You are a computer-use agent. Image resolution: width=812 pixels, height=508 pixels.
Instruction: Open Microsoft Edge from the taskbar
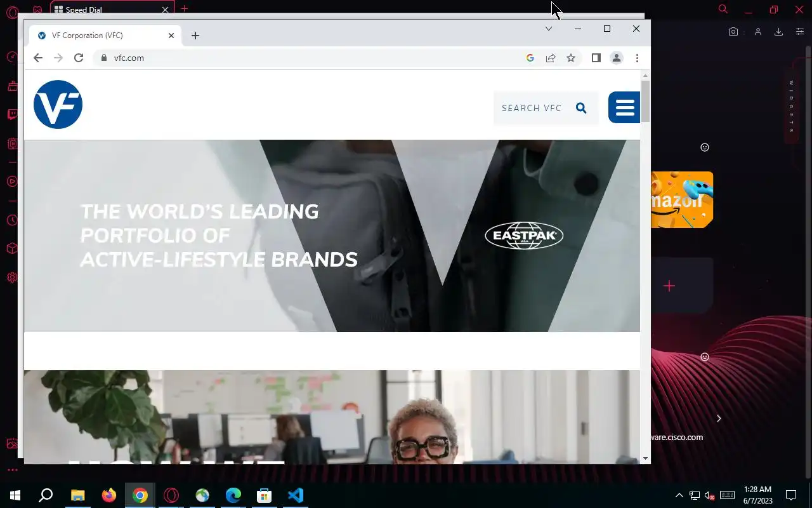click(233, 495)
